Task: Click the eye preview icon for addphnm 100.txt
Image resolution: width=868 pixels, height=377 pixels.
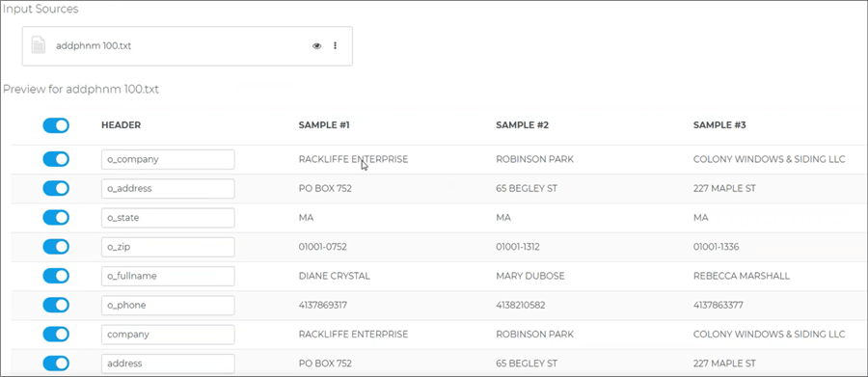Action: point(316,46)
